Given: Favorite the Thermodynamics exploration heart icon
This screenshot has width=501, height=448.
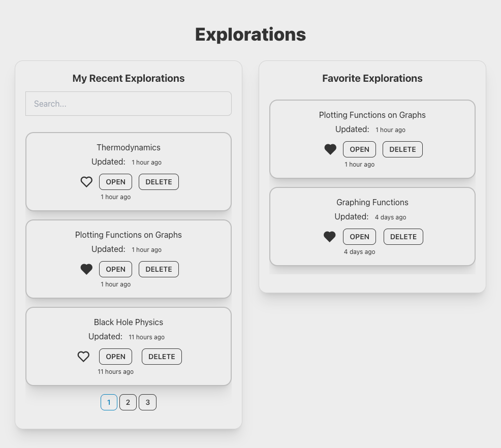Looking at the screenshot, I should click(86, 182).
